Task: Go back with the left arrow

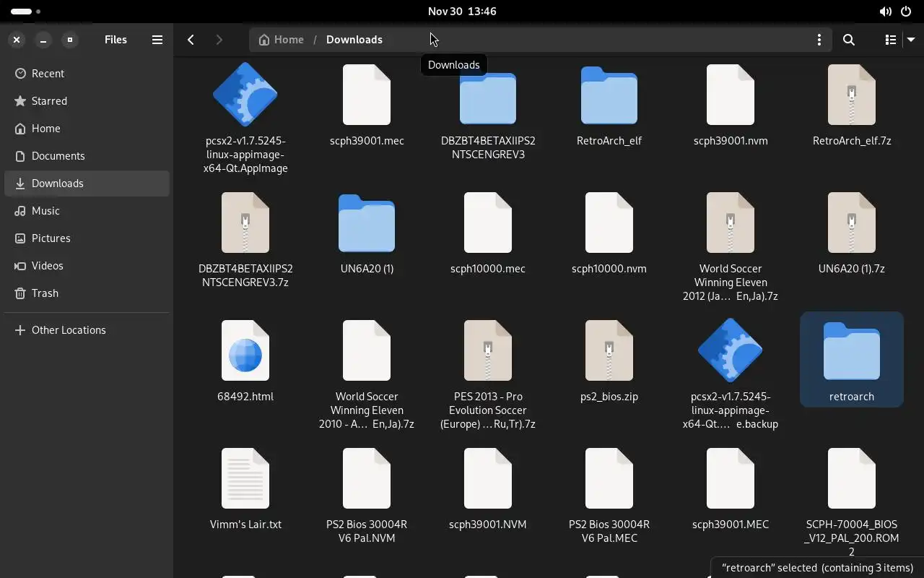Action: pos(191,40)
